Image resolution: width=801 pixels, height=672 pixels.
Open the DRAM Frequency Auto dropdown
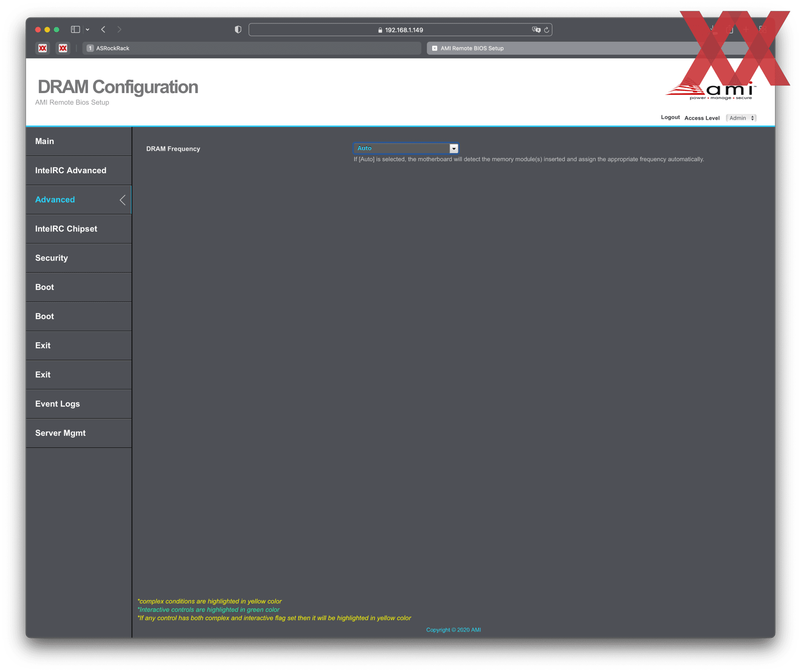click(406, 148)
